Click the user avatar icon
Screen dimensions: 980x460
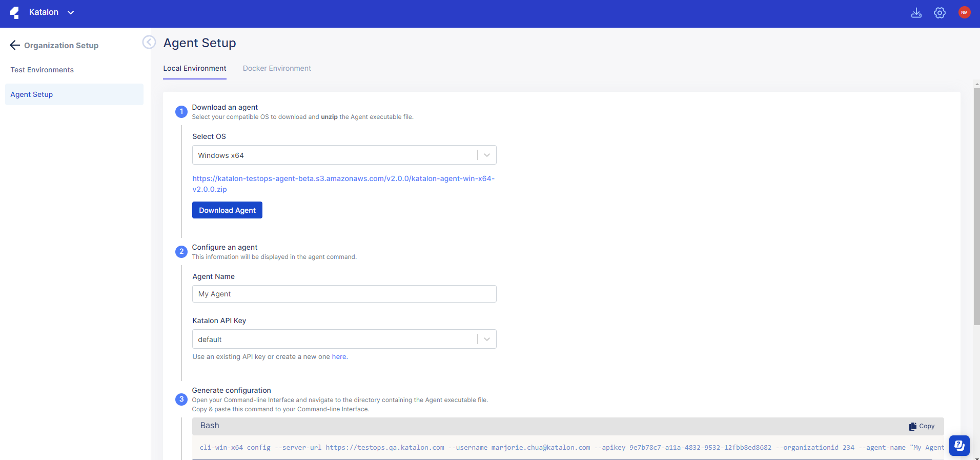tap(964, 13)
